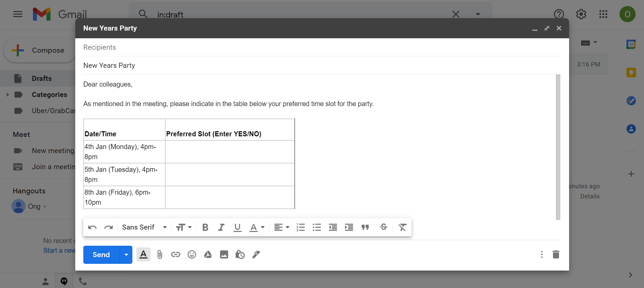Click the Compose button

[x=39, y=50]
